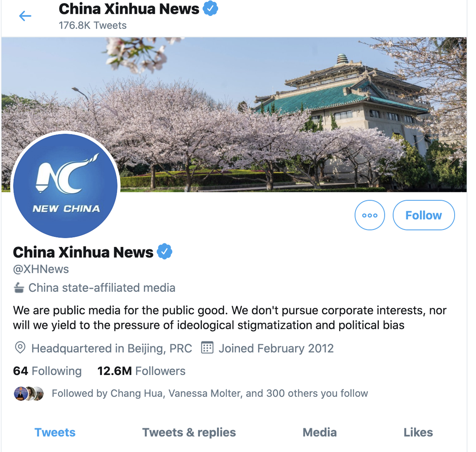Screen dimensions: 476x452
Task: Click the @XHNews handle
Action: point(41,269)
